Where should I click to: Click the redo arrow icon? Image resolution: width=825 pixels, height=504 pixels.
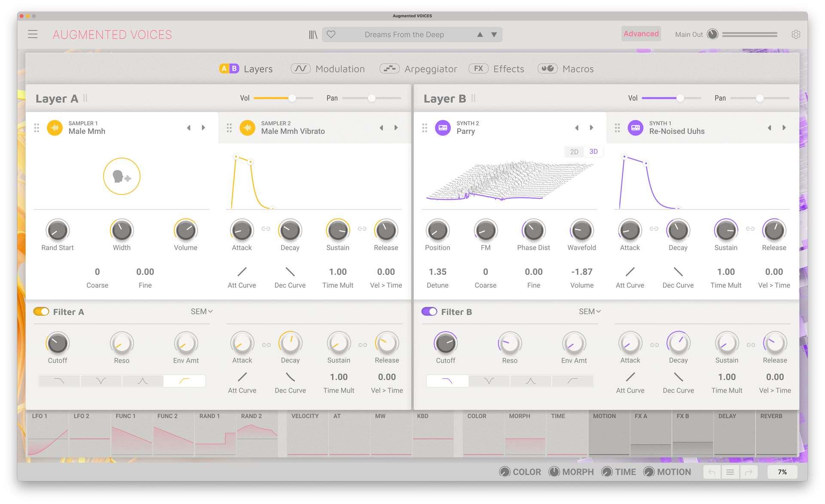(x=749, y=472)
